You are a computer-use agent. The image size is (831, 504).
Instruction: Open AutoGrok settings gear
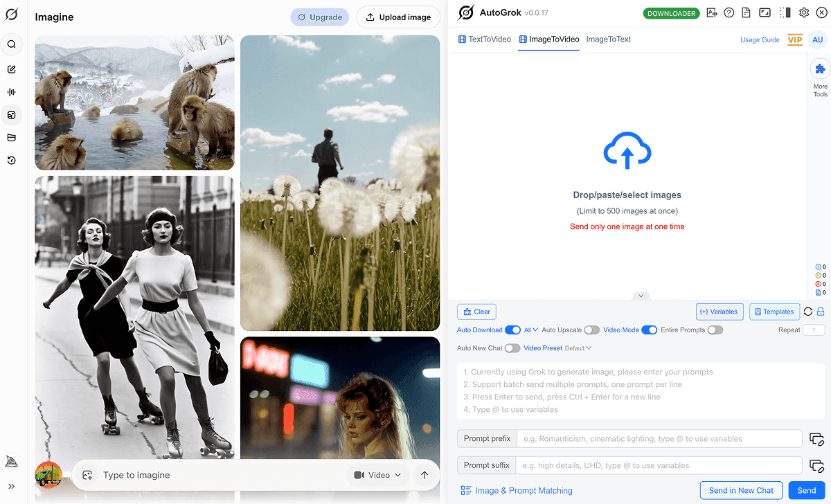[x=804, y=12]
